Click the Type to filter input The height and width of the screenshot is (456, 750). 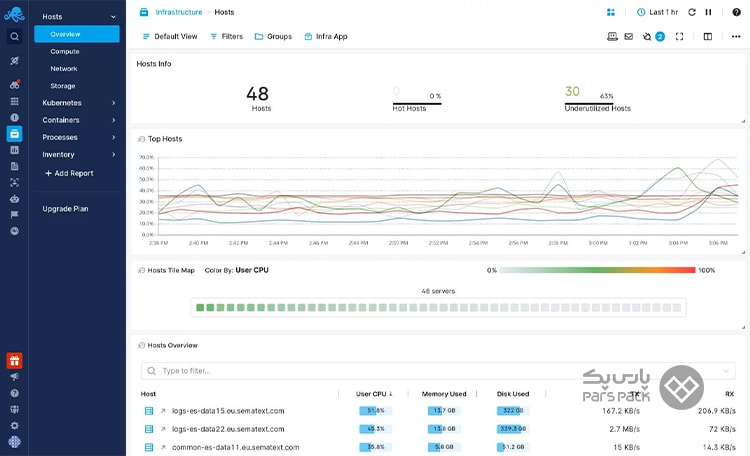438,371
